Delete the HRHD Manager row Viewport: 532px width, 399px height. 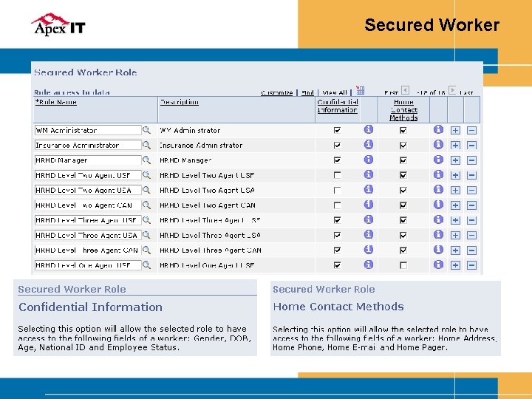[x=471, y=160]
